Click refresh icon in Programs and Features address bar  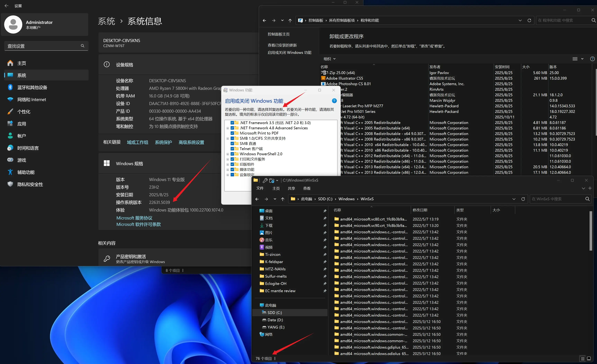tap(529, 20)
